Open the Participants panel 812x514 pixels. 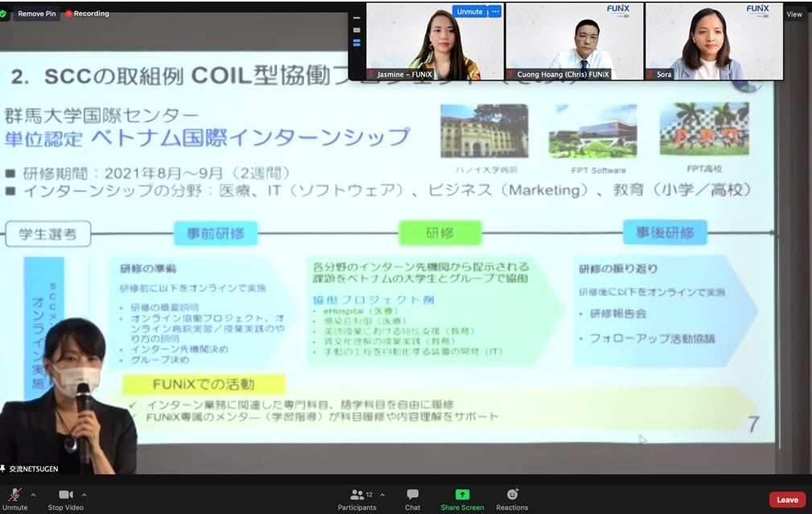(357, 499)
